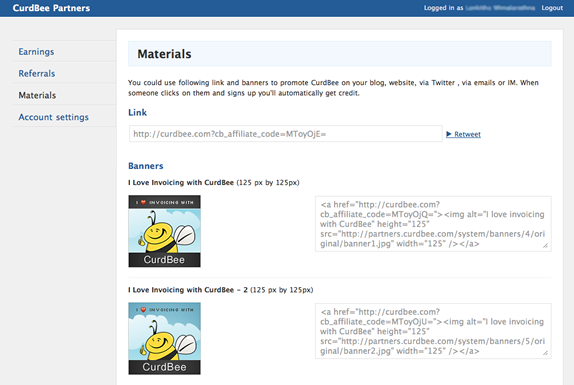Click the first CurdBee bee banner image

(164, 231)
